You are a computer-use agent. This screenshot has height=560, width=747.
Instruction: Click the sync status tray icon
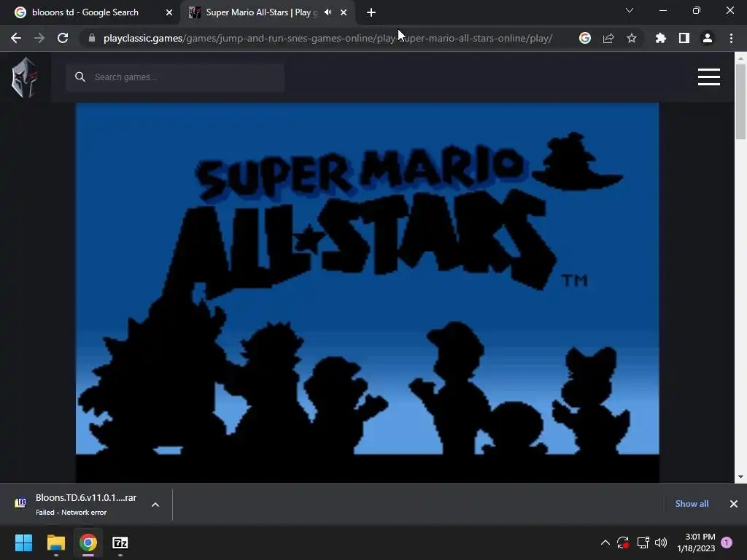623,542
